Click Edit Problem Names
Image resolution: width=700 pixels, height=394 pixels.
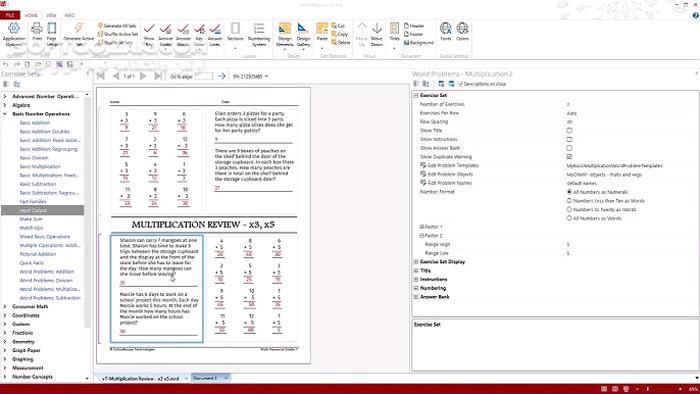coord(449,183)
